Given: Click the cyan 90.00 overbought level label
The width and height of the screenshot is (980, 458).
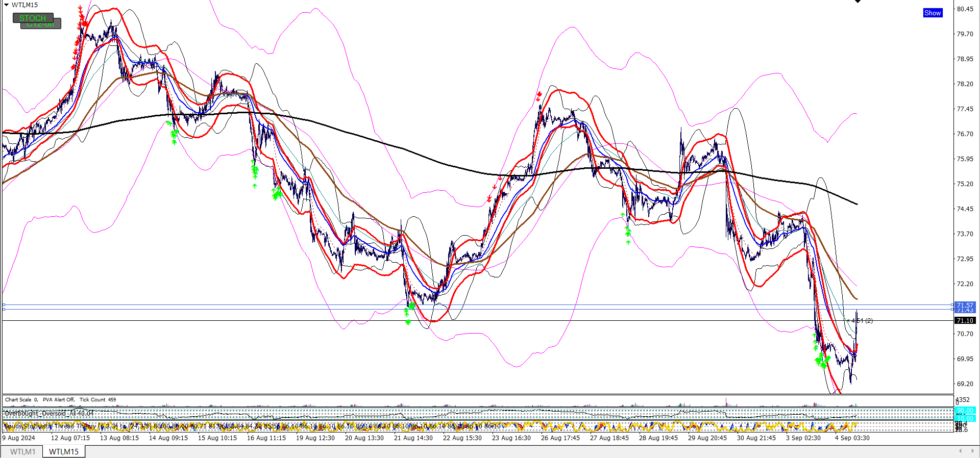Looking at the screenshot, I should [965, 411].
